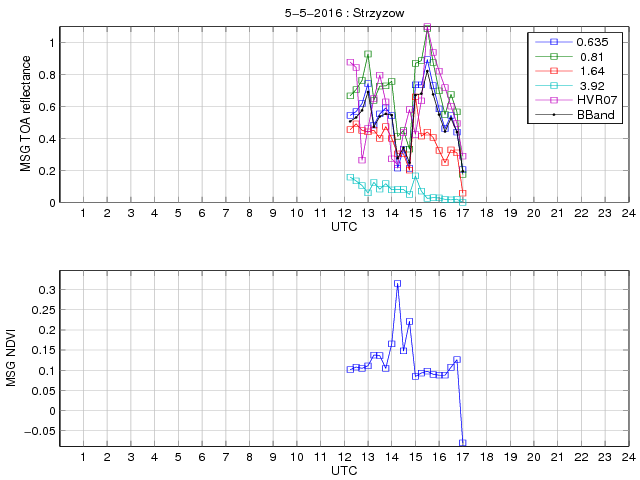Click the magenta HVR07 legend marker
This screenshot has height=480, width=640.
click(x=553, y=101)
